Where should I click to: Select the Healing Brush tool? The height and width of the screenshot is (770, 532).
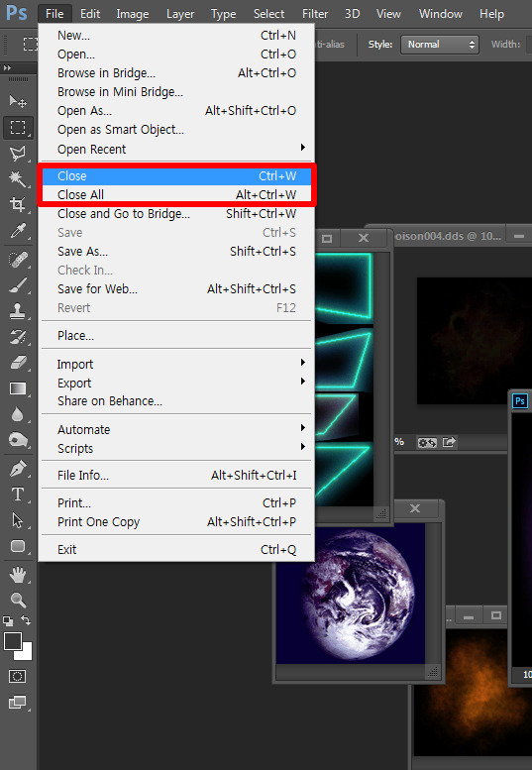click(x=18, y=260)
